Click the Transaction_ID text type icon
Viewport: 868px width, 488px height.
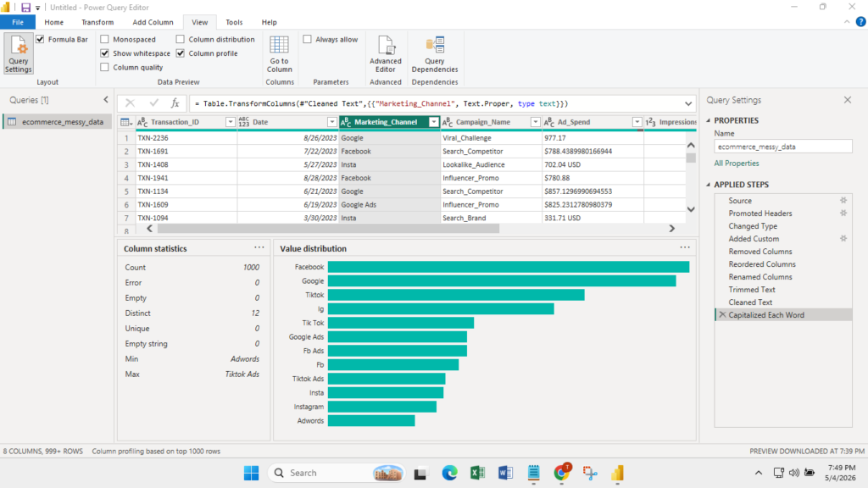(142, 122)
